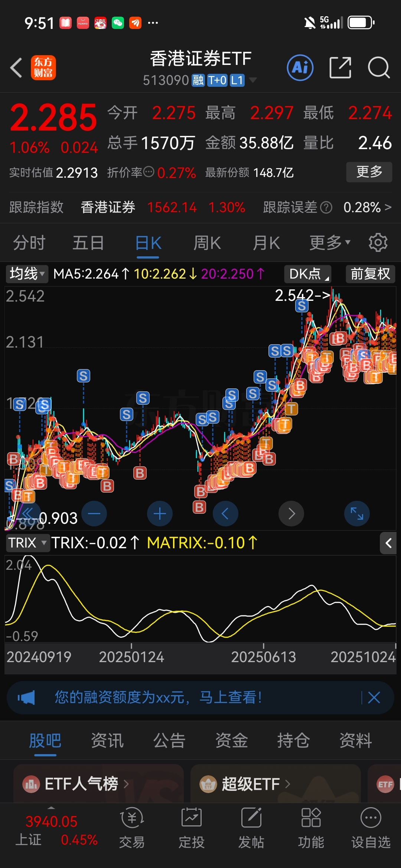The width and height of the screenshot is (401, 868).
Task: Switch to 五日 chart tab
Action: (88, 243)
